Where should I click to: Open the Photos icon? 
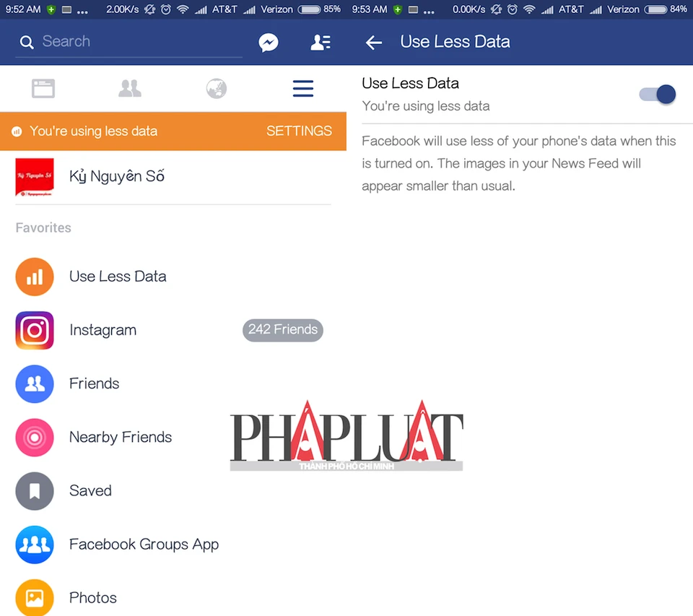35,597
